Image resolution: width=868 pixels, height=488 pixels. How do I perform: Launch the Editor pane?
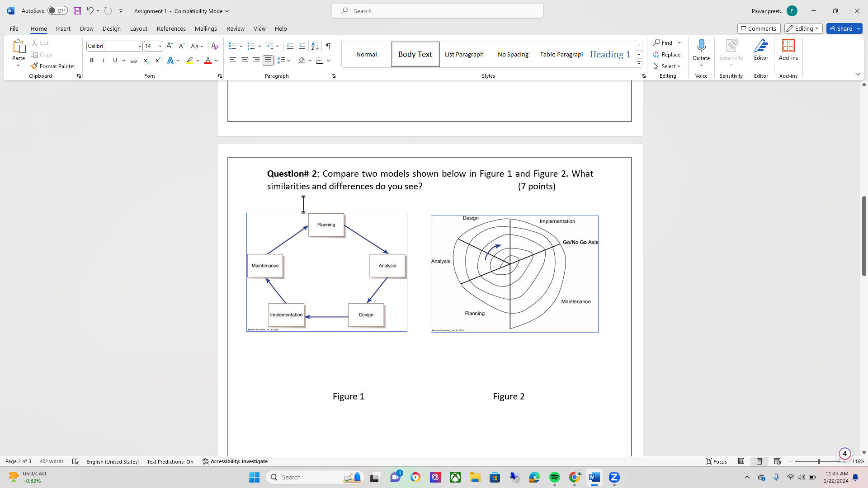(x=761, y=51)
